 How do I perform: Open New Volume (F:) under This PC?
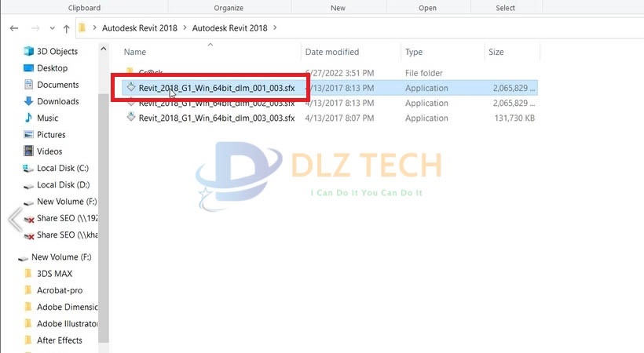tap(67, 202)
